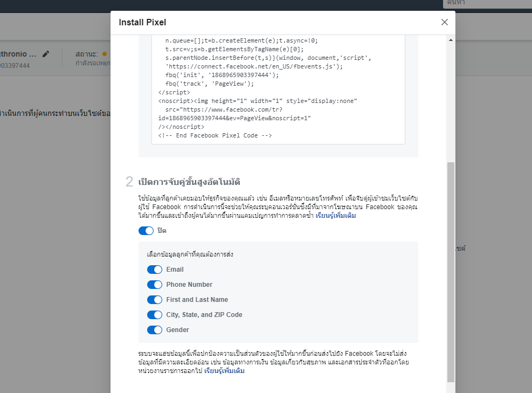Image resolution: width=532 pixels, height=393 pixels.
Task: Focus the search field at top right
Action: click(488, 3)
